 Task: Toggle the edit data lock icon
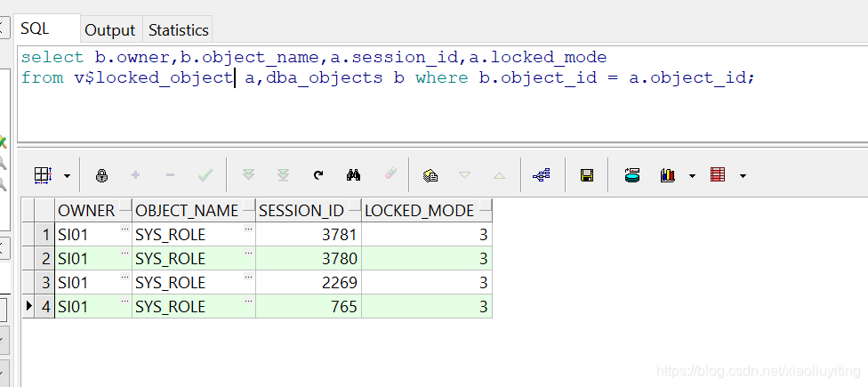tap(102, 175)
